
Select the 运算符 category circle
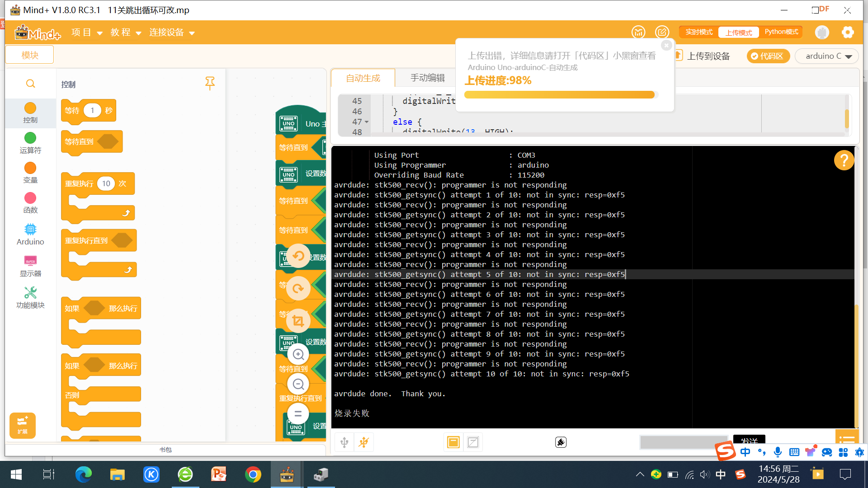click(30, 138)
